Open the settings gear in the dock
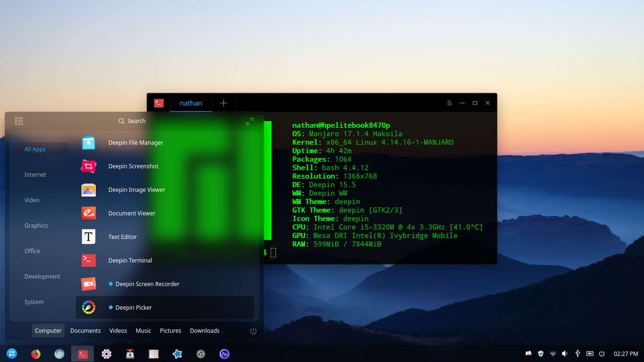The width and height of the screenshot is (644, 362). (107, 354)
